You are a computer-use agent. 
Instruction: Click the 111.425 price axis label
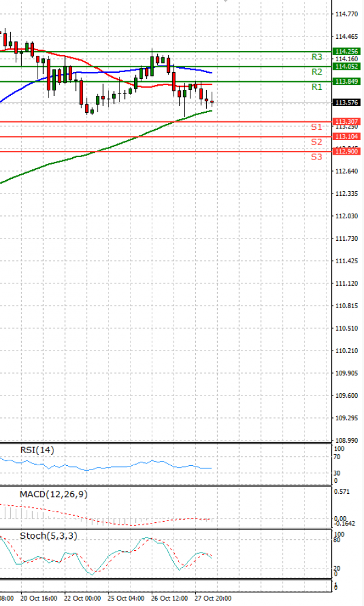[x=346, y=261]
